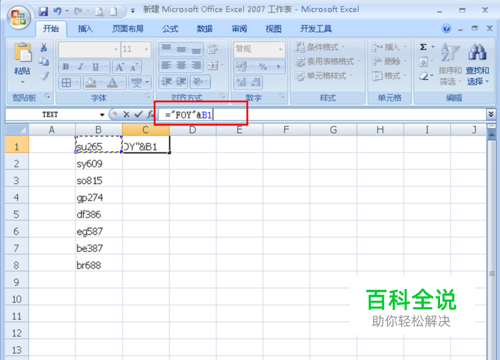This screenshot has width=500, height=360.
Task: Open Find and Select binoculars
Action: [477, 63]
